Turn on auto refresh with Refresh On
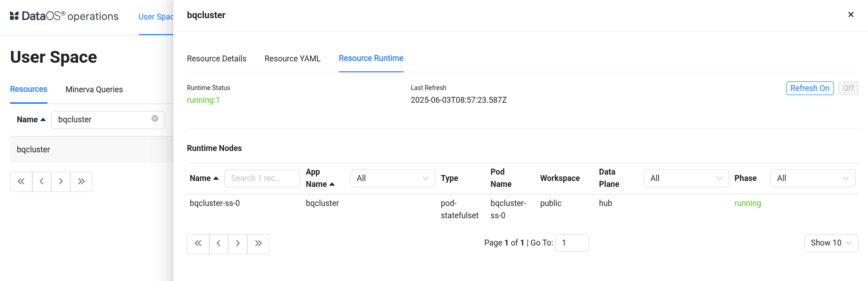The width and height of the screenshot is (868, 281). tap(809, 88)
